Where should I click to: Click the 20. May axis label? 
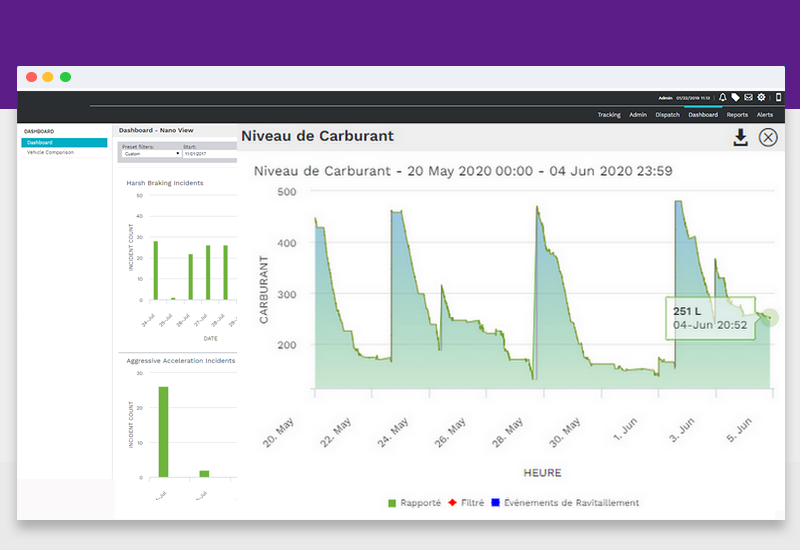(278, 433)
